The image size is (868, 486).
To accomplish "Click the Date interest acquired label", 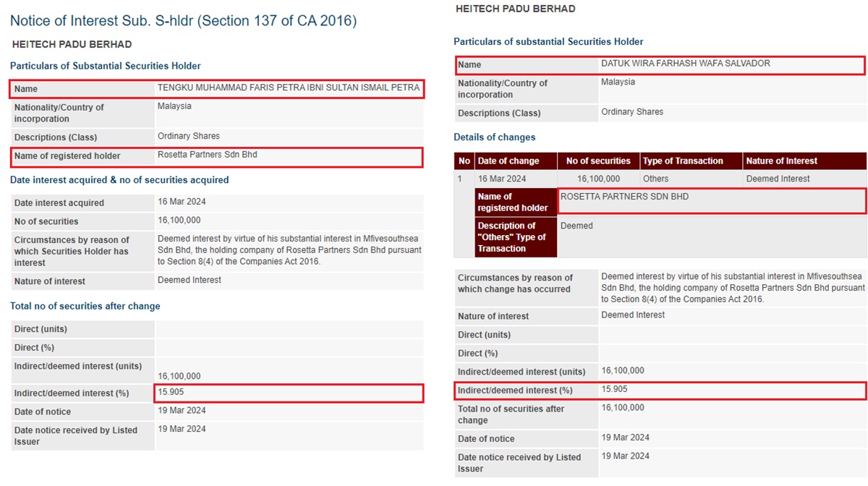I will tap(59, 203).
